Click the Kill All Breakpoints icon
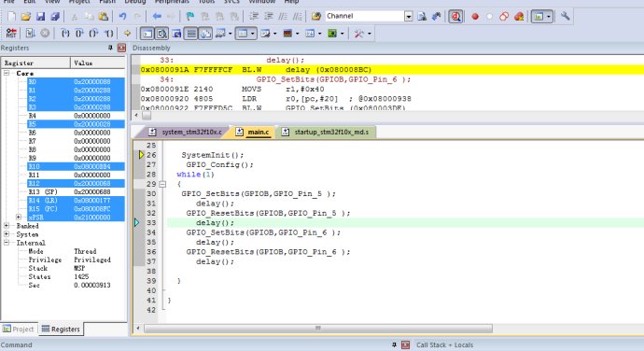Viewport: 644px width, 351px height. coord(519,17)
